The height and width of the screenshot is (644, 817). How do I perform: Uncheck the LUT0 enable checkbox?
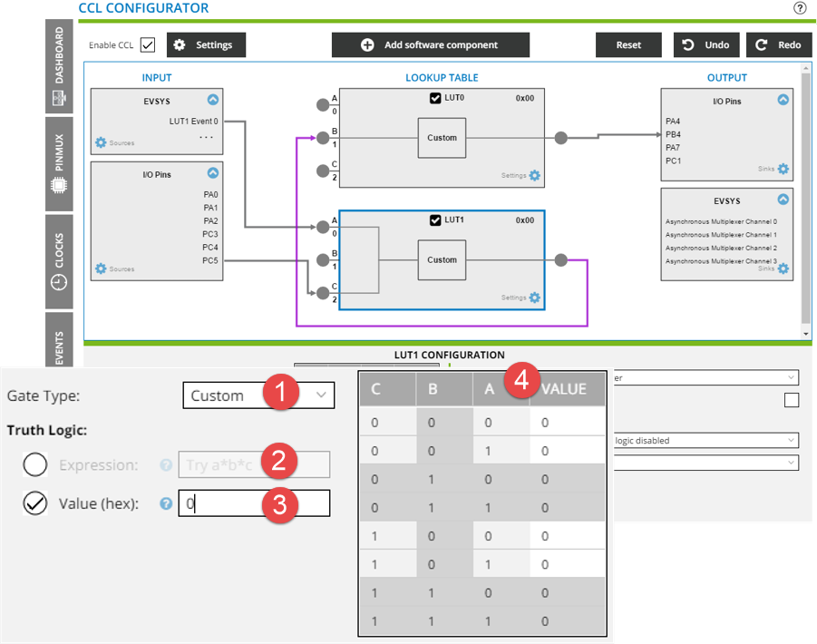tap(435, 98)
